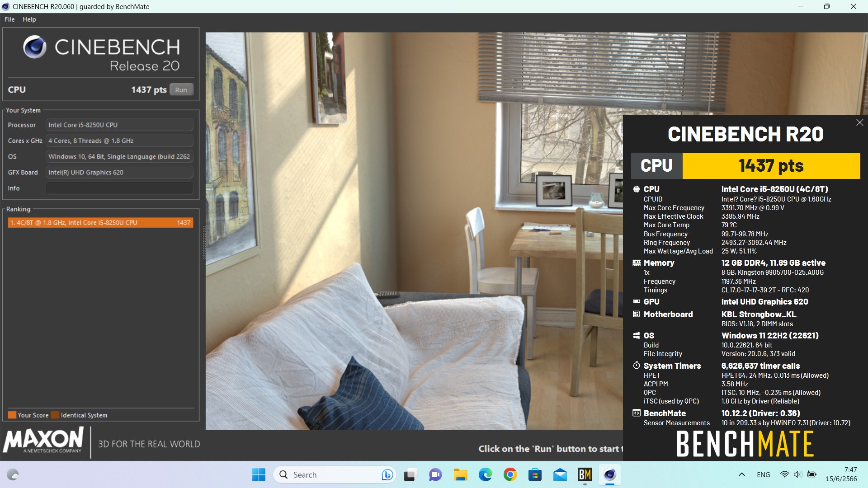Screen dimensions: 868x488
Task: Click the taskbar Search box
Action: coord(335,474)
